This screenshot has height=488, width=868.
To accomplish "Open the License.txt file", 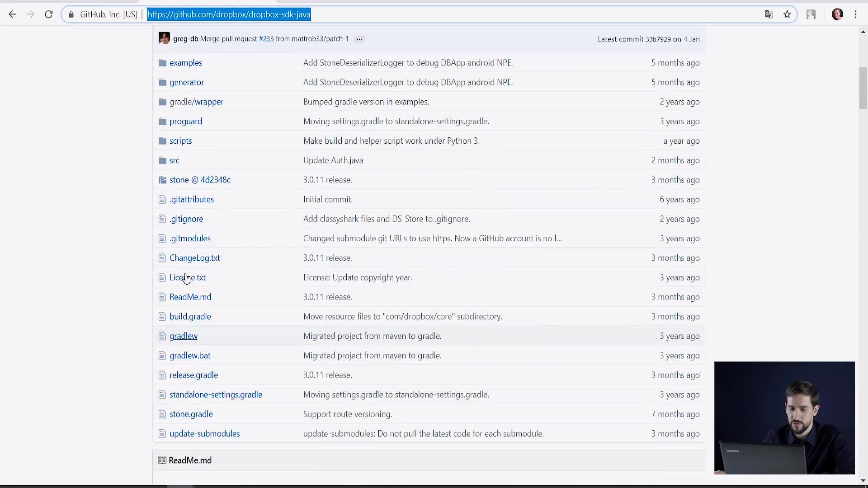I will tap(188, 277).
